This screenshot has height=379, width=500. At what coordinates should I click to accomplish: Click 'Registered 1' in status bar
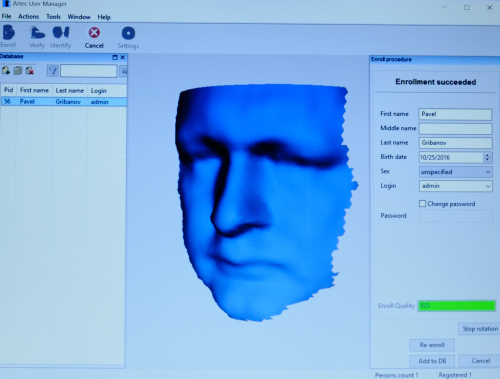pyautogui.click(x=455, y=375)
